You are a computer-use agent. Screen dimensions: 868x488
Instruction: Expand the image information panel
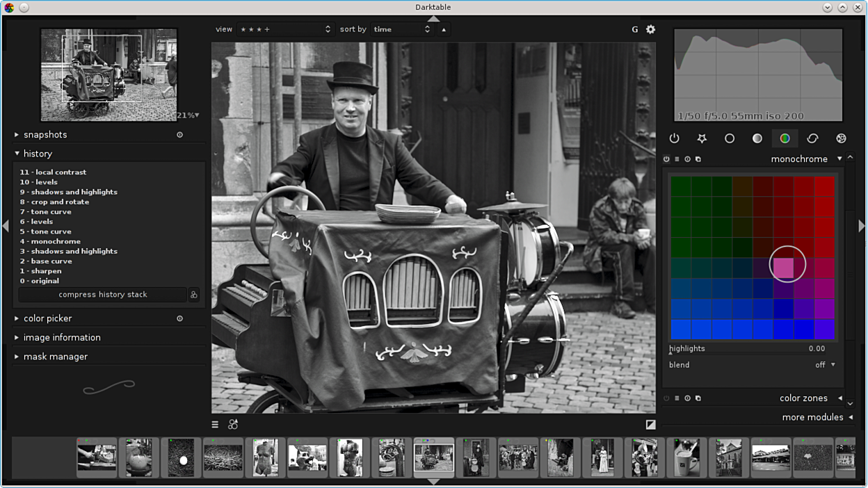62,337
